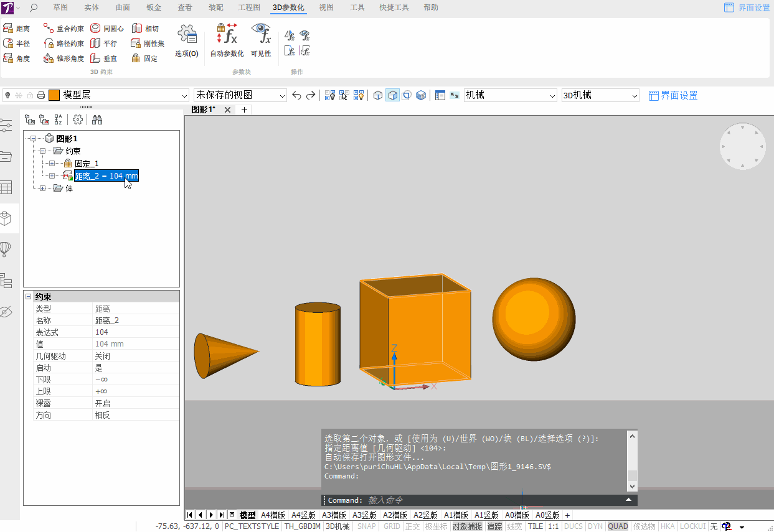Toggle 正交 ortho mode in status bar
774x532 pixels.
point(412,526)
